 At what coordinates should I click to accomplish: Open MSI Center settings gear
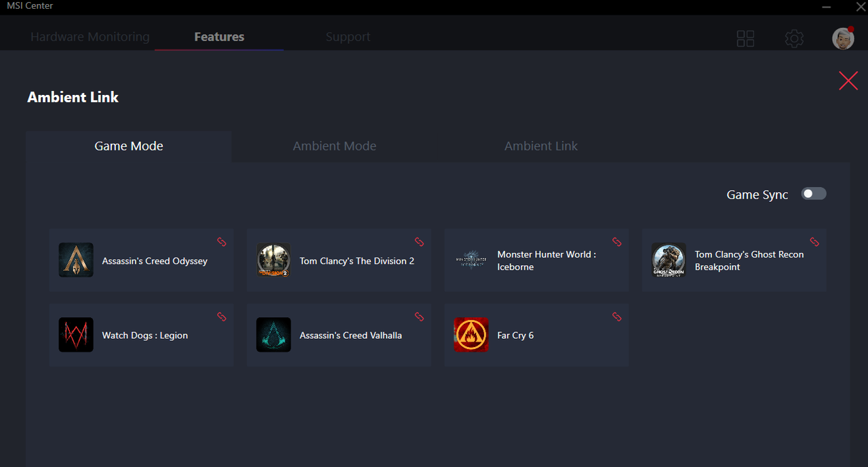[794, 39]
